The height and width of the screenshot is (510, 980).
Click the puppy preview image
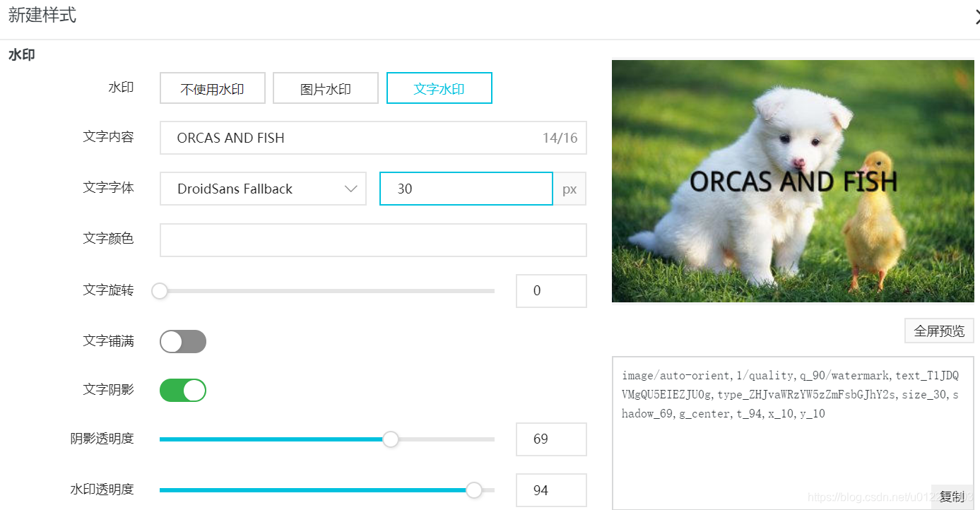coord(793,181)
